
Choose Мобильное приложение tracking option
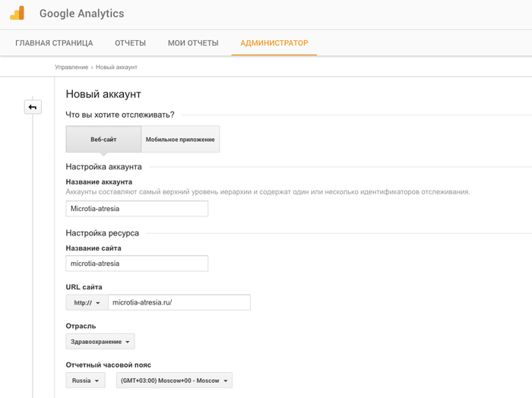click(x=180, y=139)
